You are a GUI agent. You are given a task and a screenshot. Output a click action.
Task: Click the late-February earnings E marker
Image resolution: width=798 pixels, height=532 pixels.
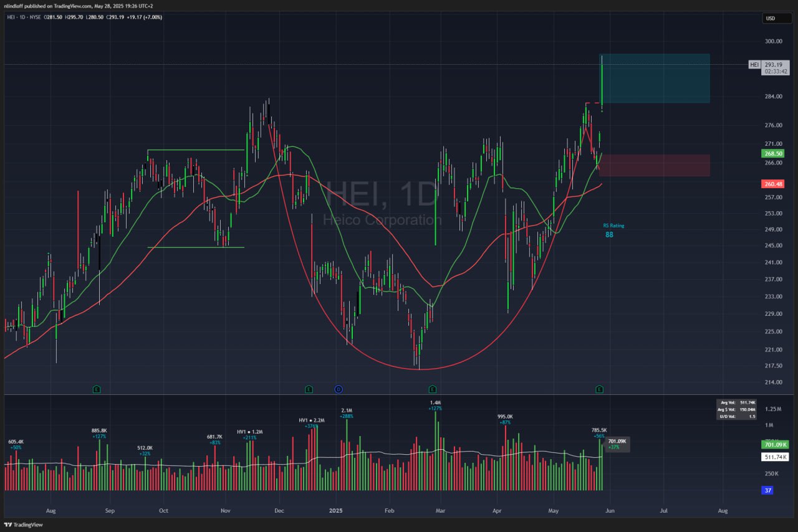(x=432, y=389)
